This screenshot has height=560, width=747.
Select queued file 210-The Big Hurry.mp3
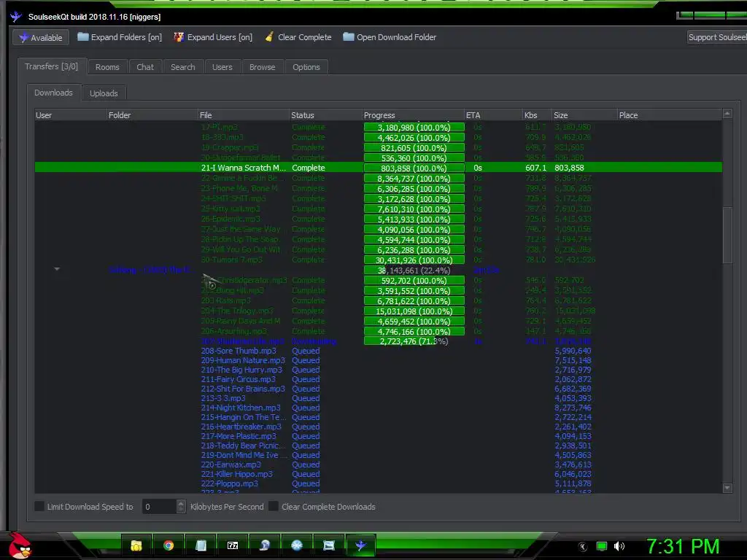pyautogui.click(x=241, y=370)
